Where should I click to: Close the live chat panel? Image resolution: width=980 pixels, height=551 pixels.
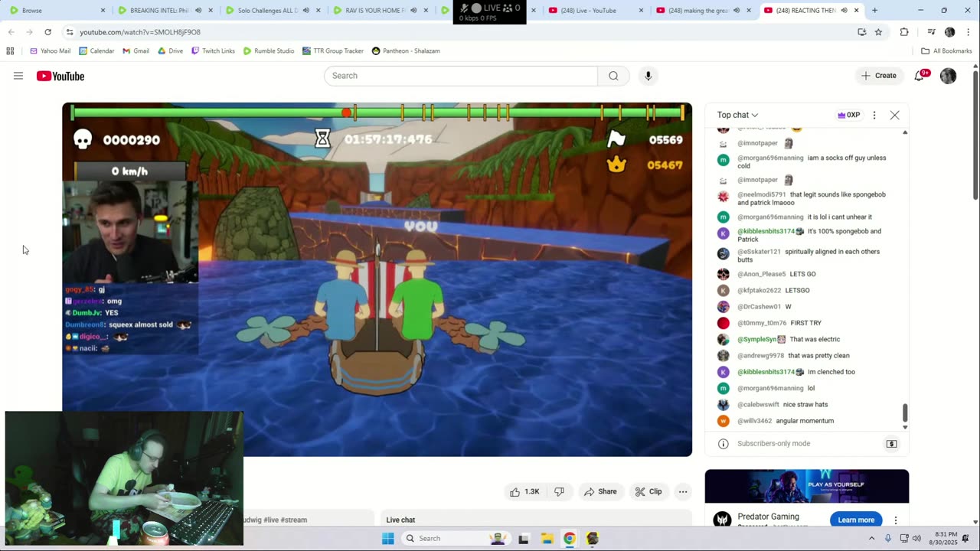pyautogui.click(x=894, y=115)
